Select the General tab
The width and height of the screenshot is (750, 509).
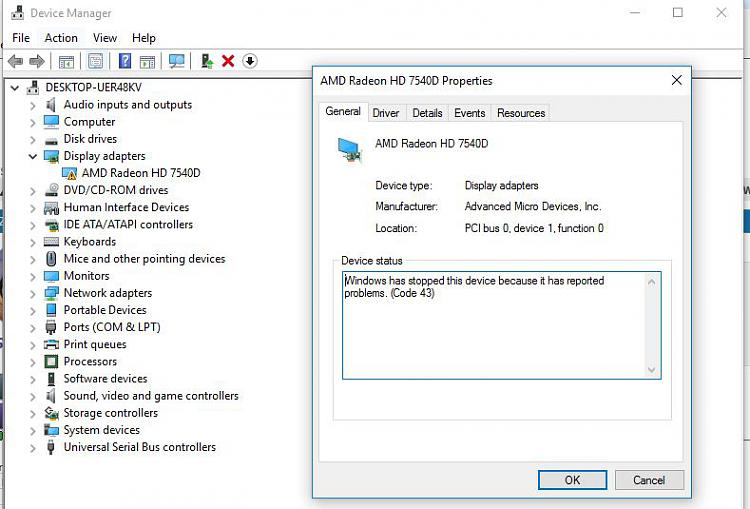point(343,111)
